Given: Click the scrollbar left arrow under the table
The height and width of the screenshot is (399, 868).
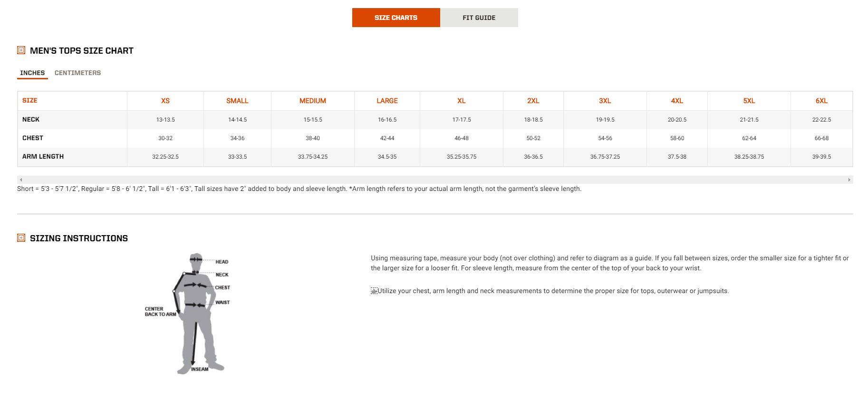Looking at the screenshot, I should [21, 180].
